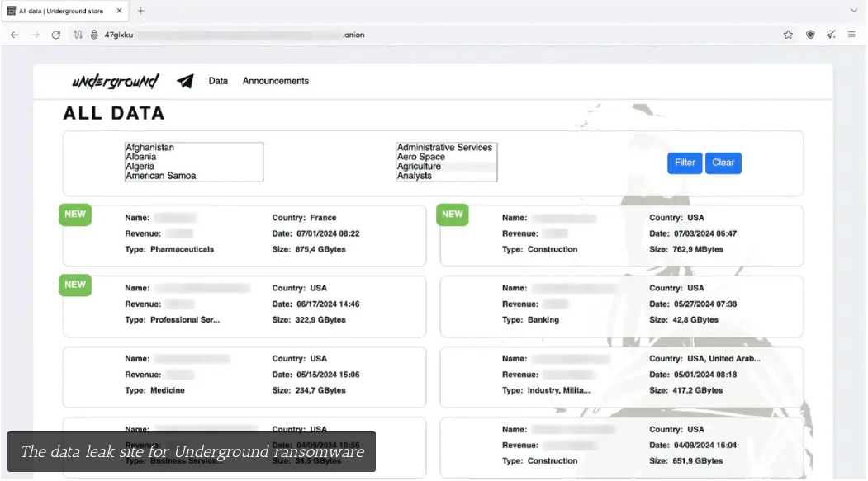Choose American Samoa from the country list
This screenshot has height=481, width=868.
click(161, 176)
